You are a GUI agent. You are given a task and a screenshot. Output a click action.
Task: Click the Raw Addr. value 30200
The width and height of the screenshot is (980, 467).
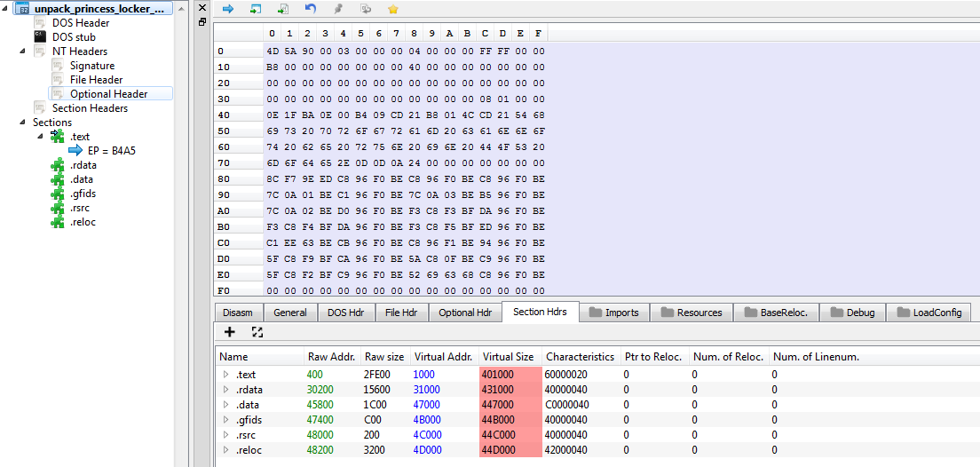[320, 390]
